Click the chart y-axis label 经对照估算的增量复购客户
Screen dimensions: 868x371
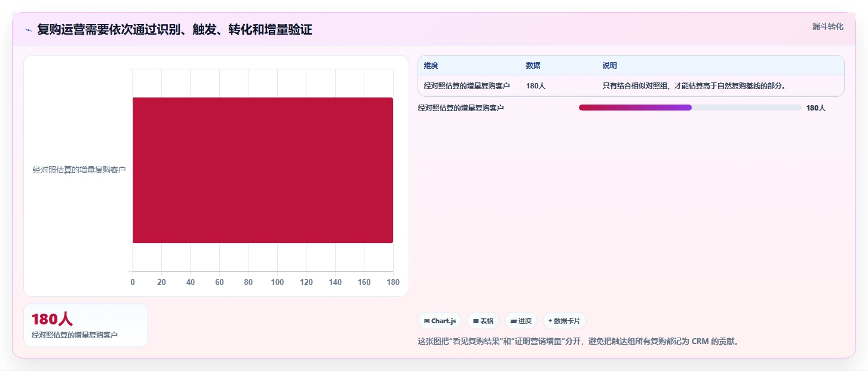pos(79,170)
